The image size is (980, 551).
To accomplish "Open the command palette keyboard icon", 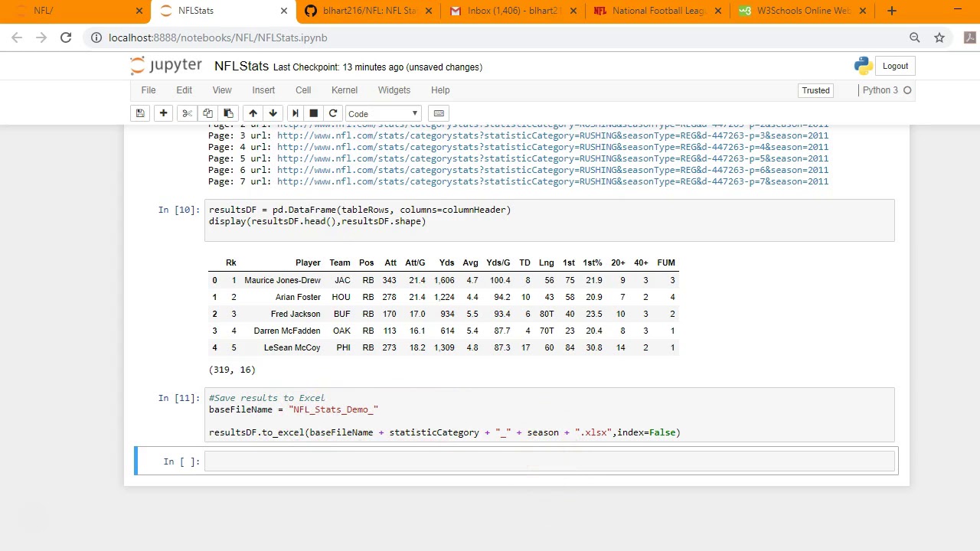I will pos(439,113).
